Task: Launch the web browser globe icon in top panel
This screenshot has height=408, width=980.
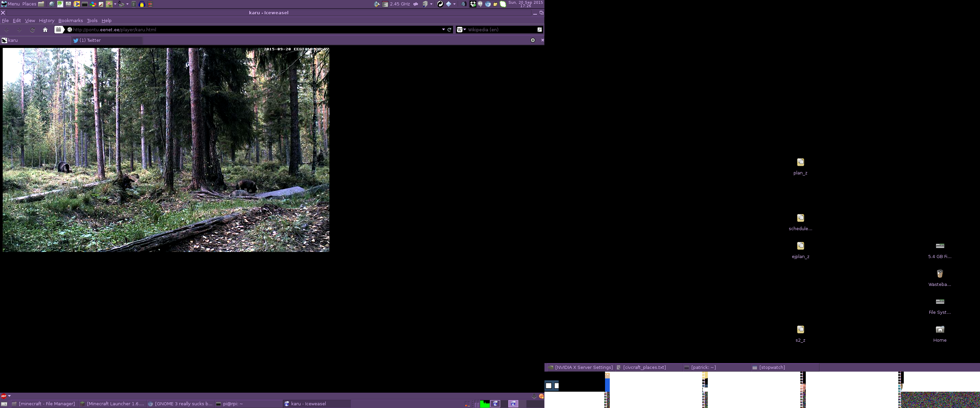Action: click(52, 4)
